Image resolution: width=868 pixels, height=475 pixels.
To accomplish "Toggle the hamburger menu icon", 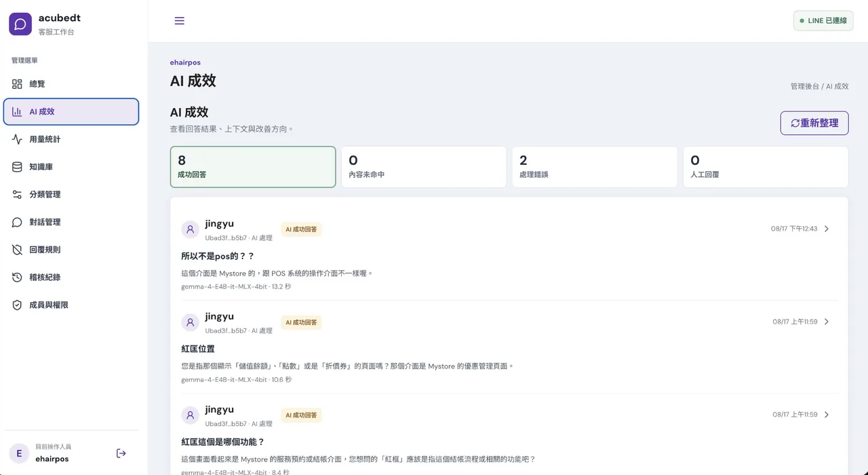I will 179,20.
